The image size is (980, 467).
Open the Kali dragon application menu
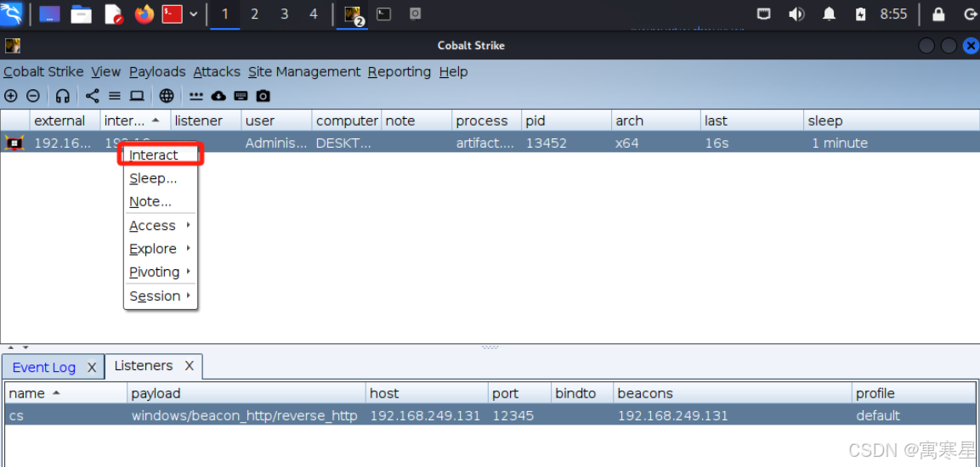click(x=11, y=14)
